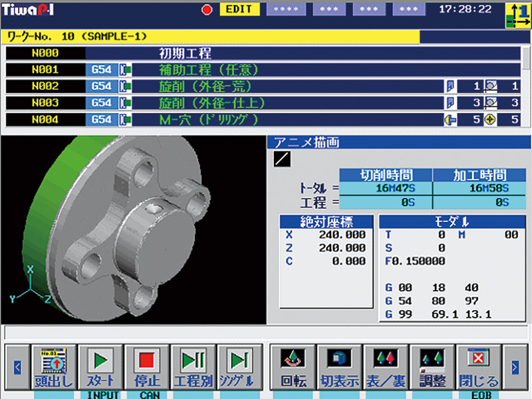Click the process list vertical scrollbar
The height and width of the screenshot is (399, 532).
coord(527,86)
